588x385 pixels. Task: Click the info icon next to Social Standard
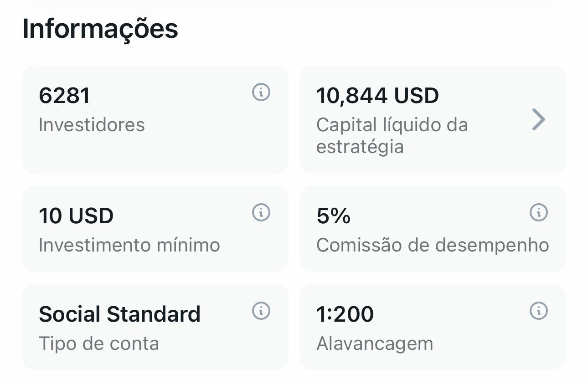coord(261,311)
